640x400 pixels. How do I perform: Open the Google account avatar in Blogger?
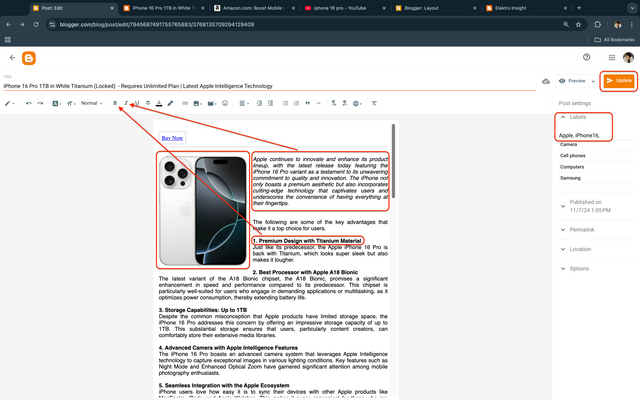tap(628, 58)
